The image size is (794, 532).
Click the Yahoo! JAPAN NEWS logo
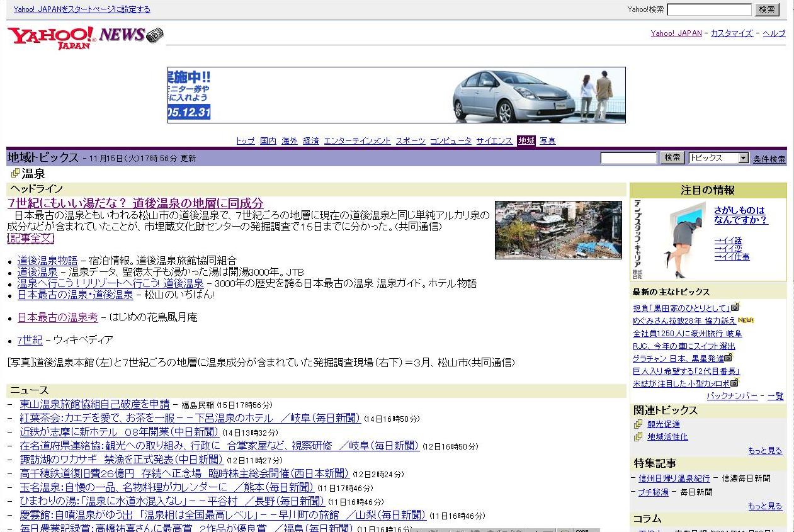click(x=85, y=37)
